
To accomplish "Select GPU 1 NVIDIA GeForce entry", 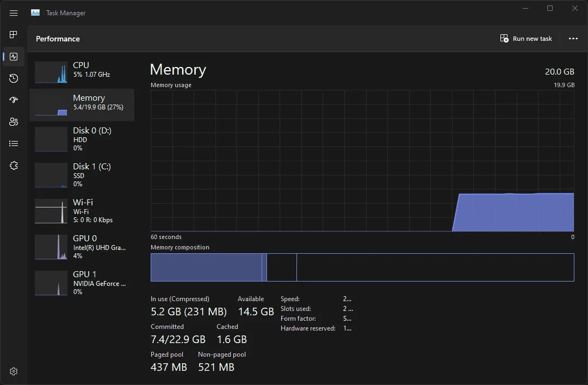I will click(82, 283).
